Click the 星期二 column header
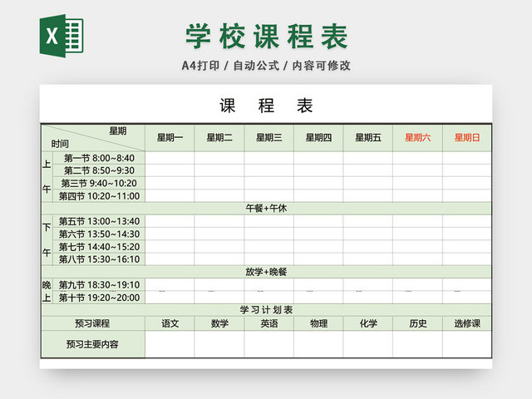Screen dimensions: 532x399 [219, 138]
